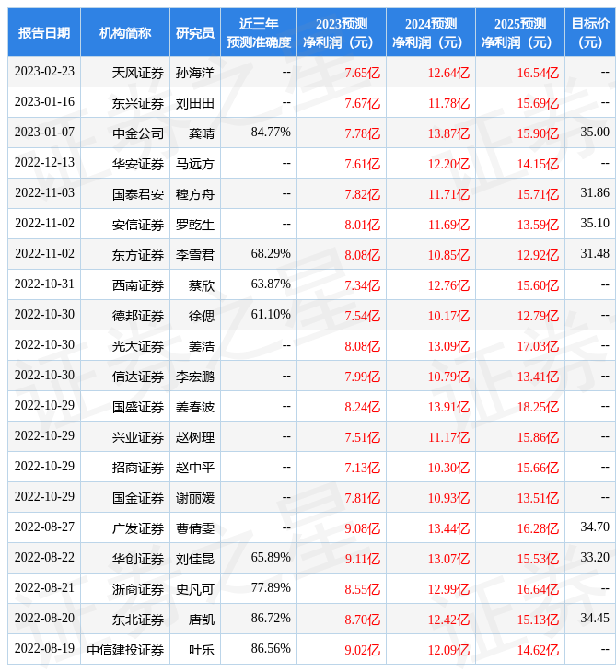This screenshot has height=672, width=616.
Task: Click the 2025预测净利润 column header
Action: coord(520,32)
